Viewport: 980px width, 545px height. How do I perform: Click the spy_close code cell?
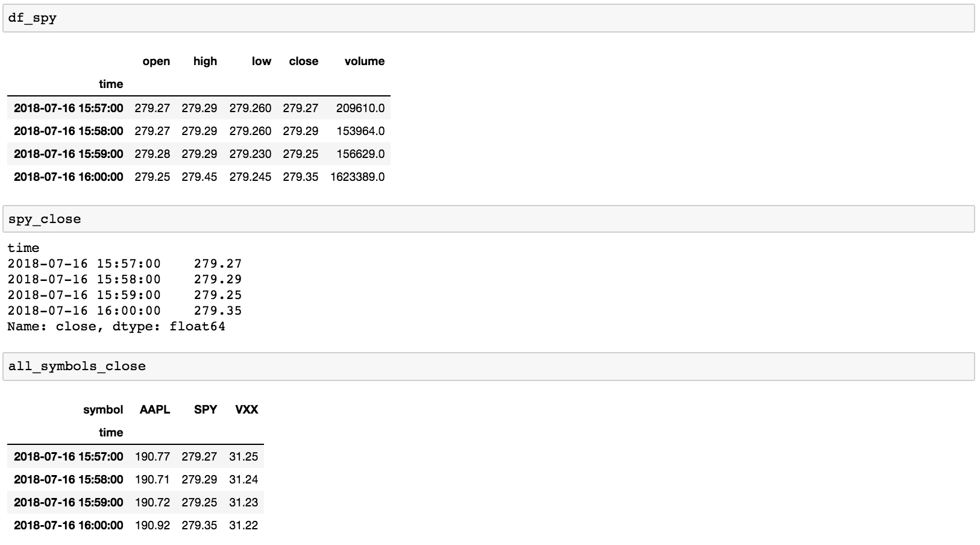tap(488, 219)
